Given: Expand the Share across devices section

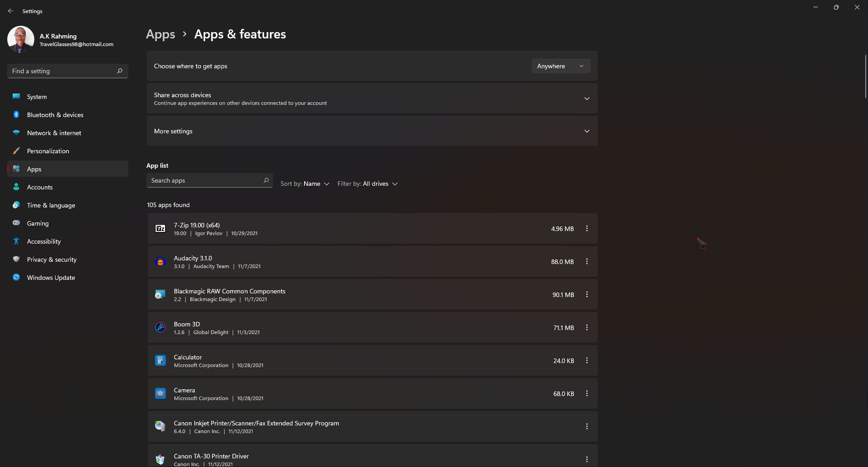Looking at the screenshot, I should click(586, 99).
